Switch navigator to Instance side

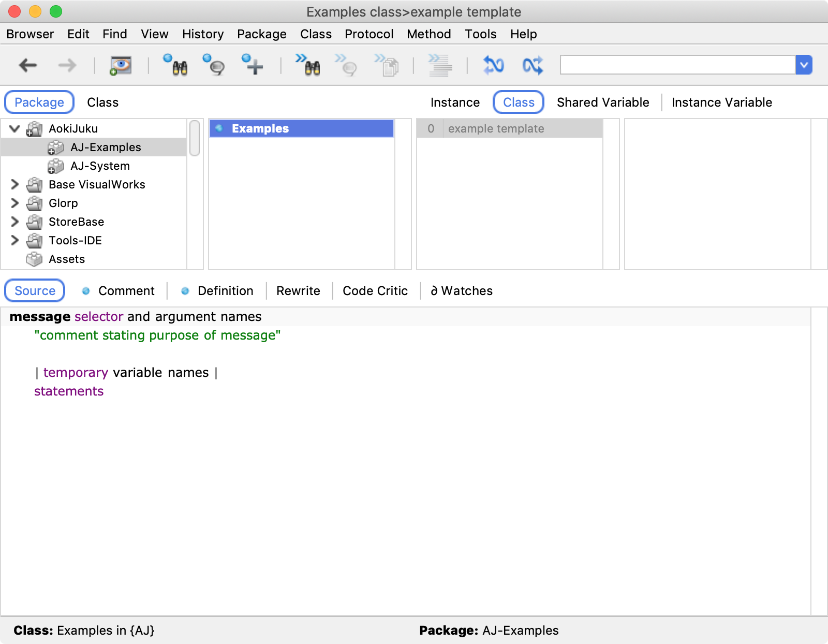(x=455, y=103)
